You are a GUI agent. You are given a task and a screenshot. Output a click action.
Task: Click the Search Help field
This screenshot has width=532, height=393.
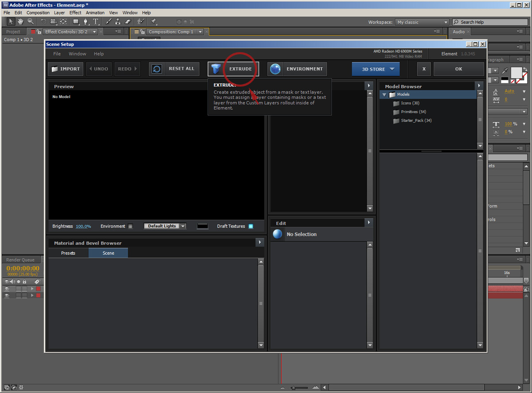tap(489, 22)
